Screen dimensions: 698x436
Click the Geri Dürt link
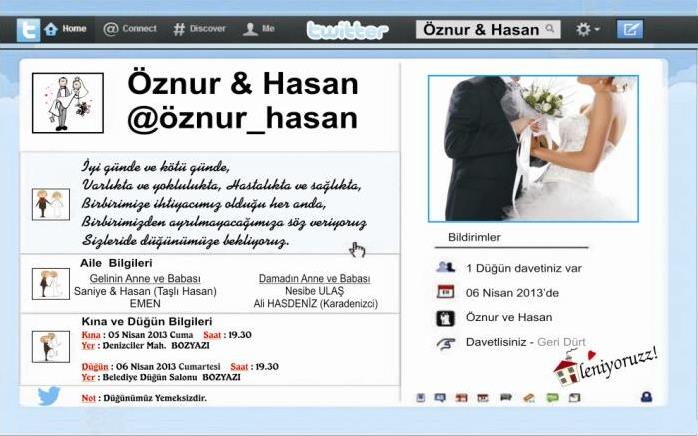(561, 342)
